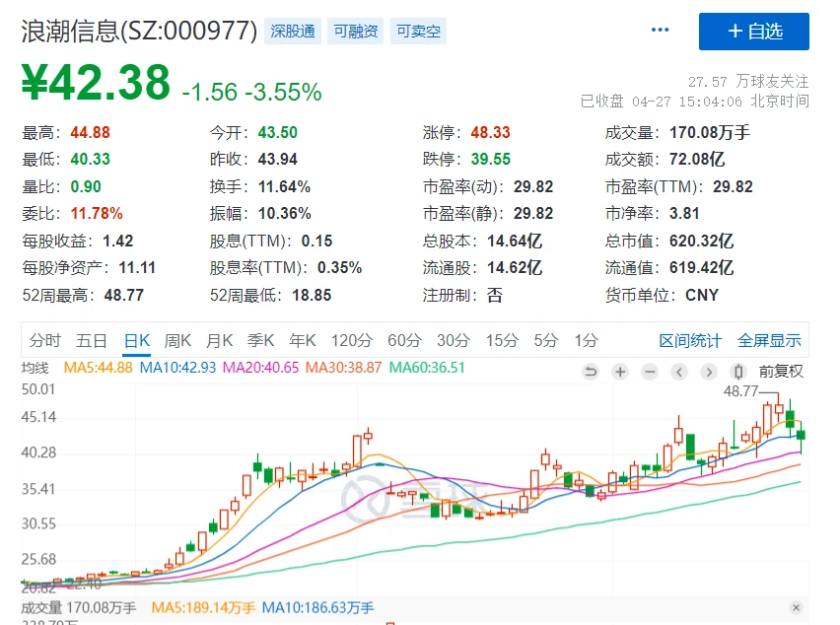Viewport: 840px width, 625px height.
Task: Click the 深股通 tag
Action: [x=293, y=32]
